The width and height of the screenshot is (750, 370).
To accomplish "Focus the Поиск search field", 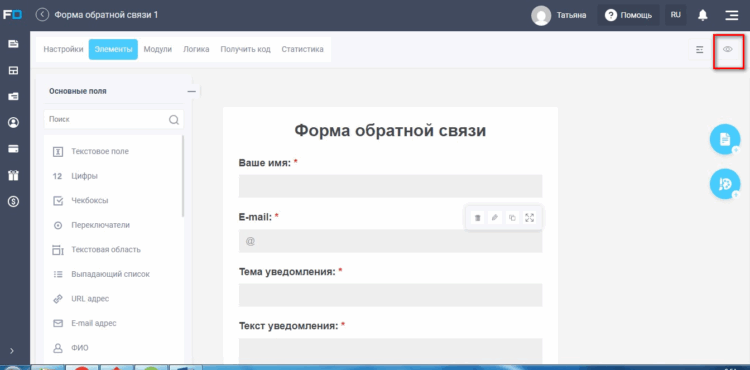I will tap(113, 120).
